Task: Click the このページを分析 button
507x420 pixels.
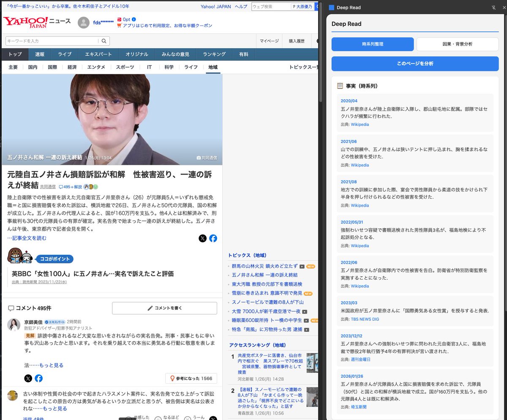Action: [415, 63]
